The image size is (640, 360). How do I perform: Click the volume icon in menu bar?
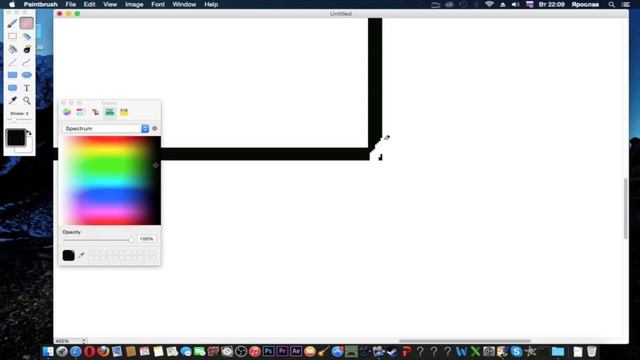pyautogui.click(x=516, y=4)
